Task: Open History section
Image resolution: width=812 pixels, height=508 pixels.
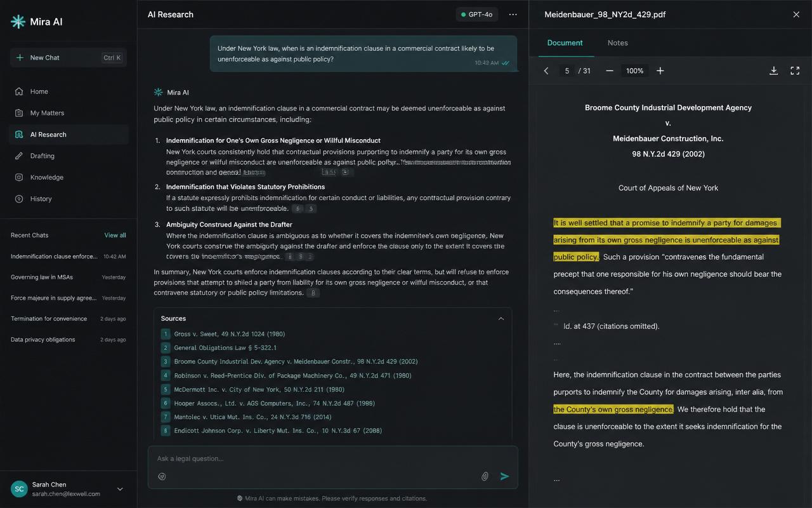Action: click(69, 199)
